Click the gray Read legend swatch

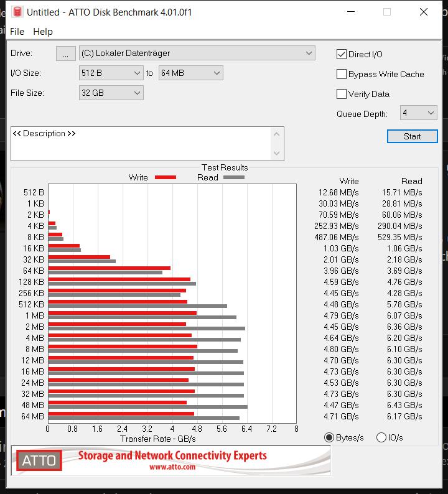pyautogui.click(x=234, y=177)
